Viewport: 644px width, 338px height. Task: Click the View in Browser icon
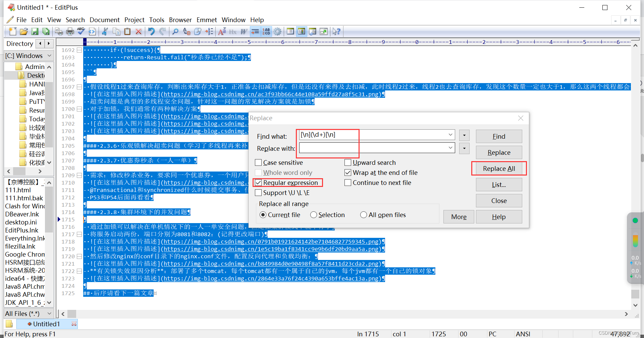(x=92, y=31)
